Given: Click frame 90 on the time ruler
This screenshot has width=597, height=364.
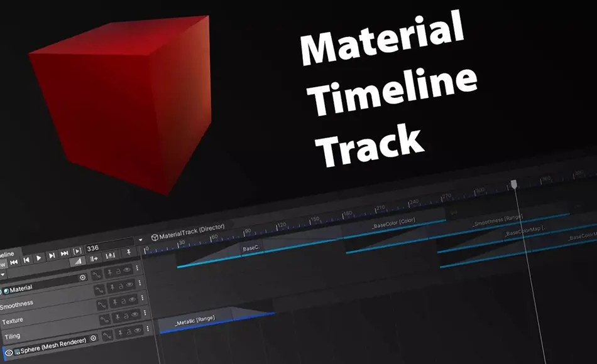Looking at the screenshot, I should click(248, 231).
